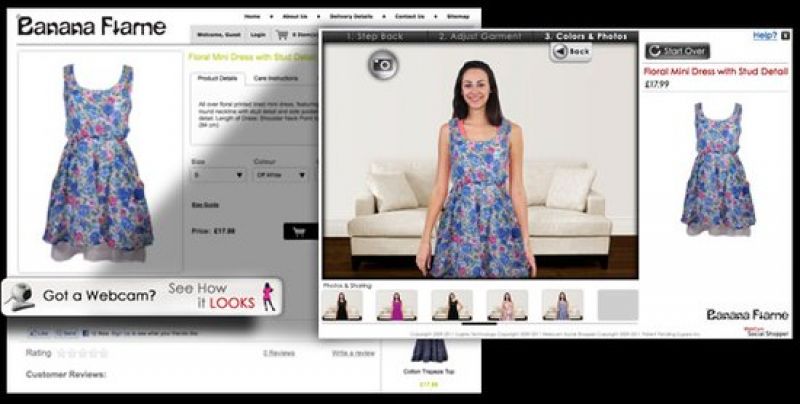The image size is (800, 404).
Task: Select the third thumbnail with black dress
Action: (x=452, y=305)
